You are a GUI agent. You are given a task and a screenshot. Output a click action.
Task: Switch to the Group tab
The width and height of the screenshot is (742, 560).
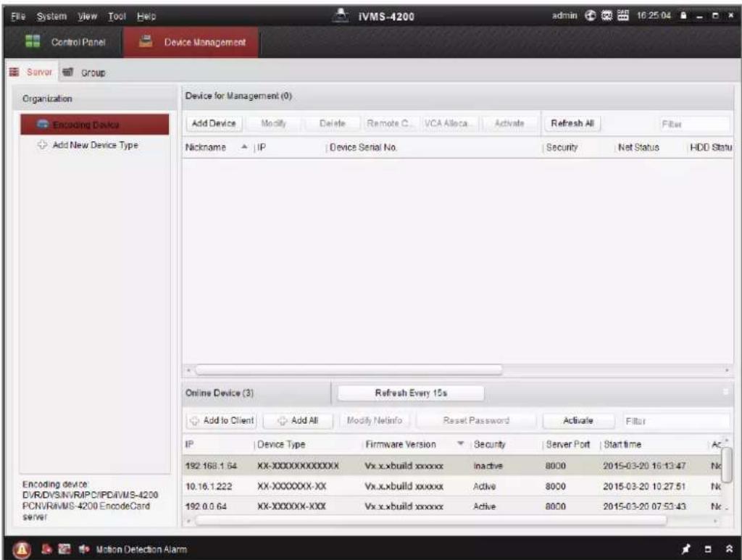tap(84, 72)
